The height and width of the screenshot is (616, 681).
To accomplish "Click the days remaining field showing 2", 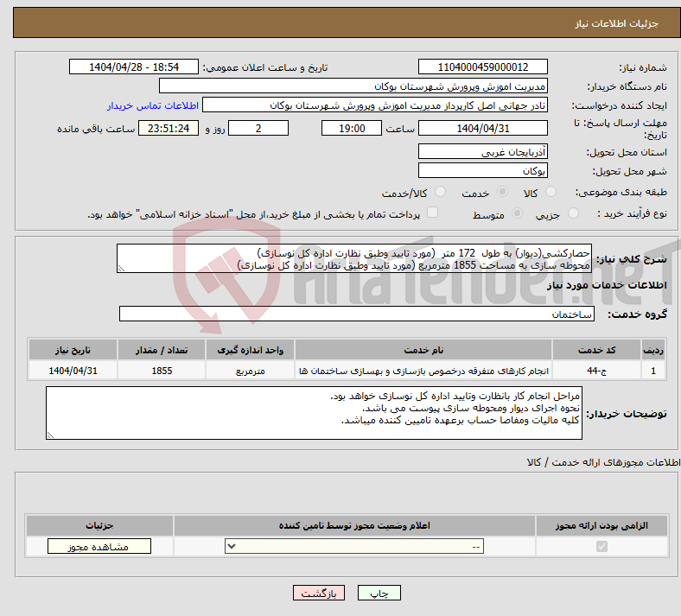I will pyautogui.click(x=258, y=128).
